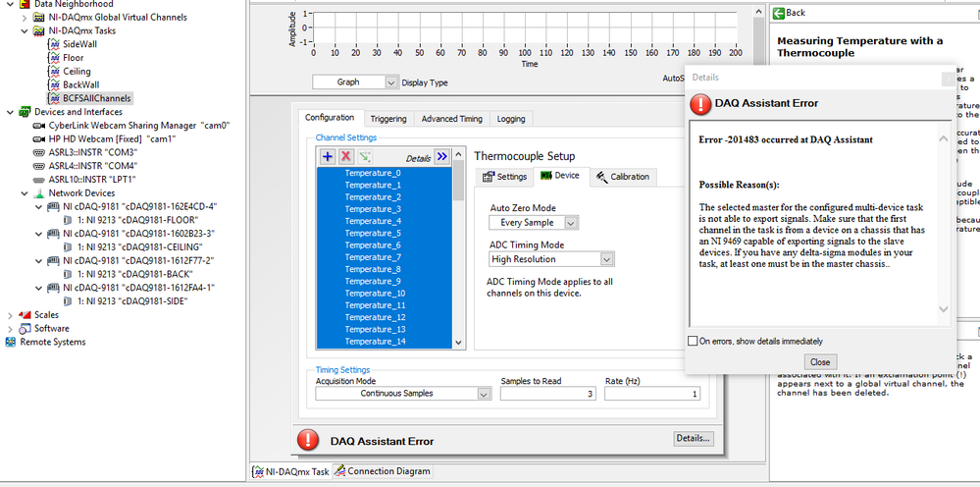Click the Devices and Interfaces icon
The height and width of the screenshot is (487, 980).
tap(25, 112)
